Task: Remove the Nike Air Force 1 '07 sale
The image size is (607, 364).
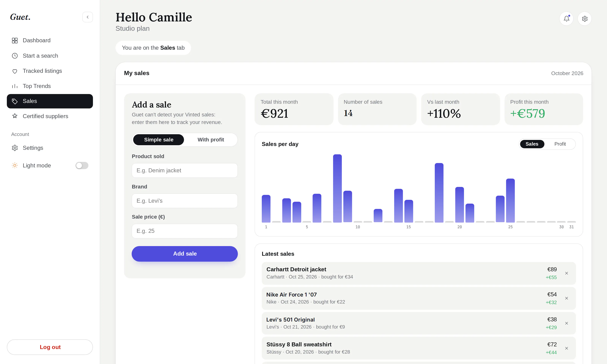Action: (x=567, y=298)
